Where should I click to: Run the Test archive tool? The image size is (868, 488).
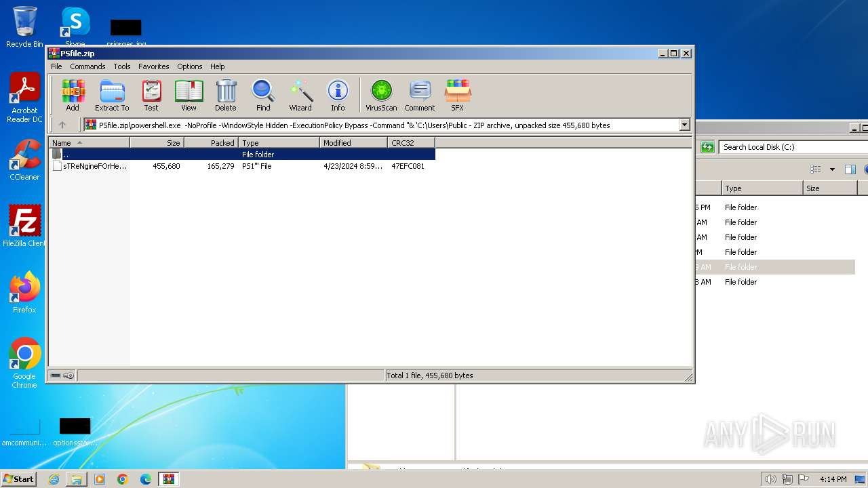[x=151, y=95]
